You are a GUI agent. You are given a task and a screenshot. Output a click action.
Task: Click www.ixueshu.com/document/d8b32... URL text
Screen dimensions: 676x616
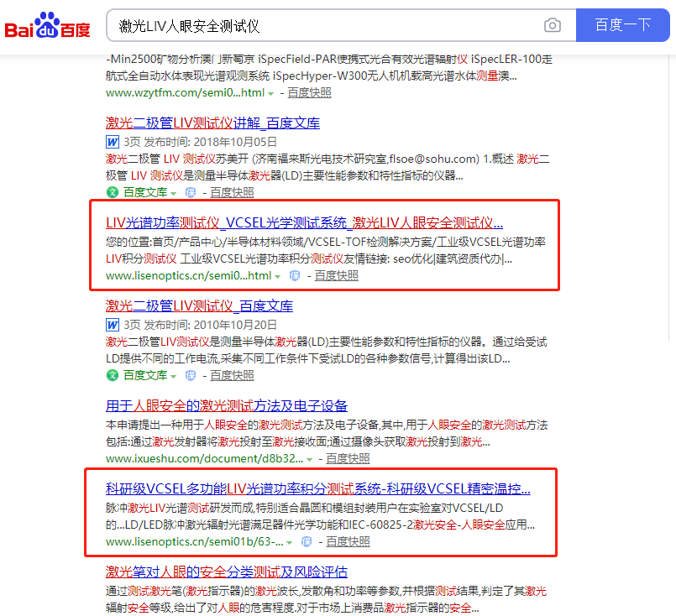tap(204, 459)
